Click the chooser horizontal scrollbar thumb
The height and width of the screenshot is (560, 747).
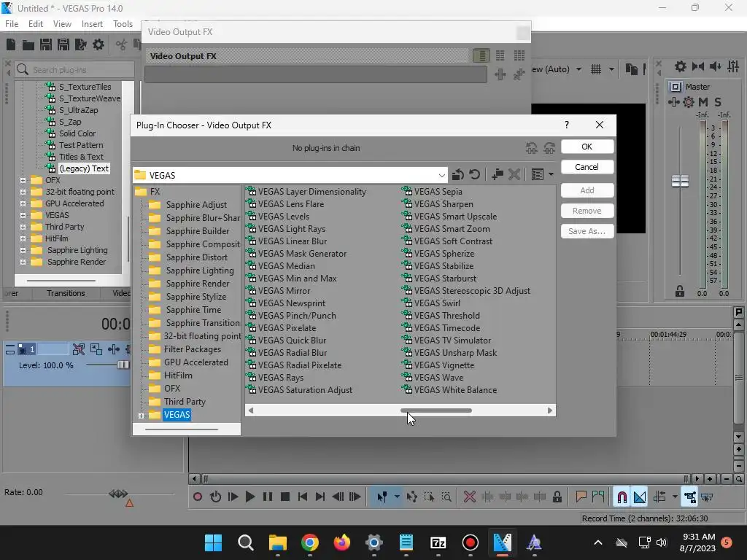click(436, 411)
